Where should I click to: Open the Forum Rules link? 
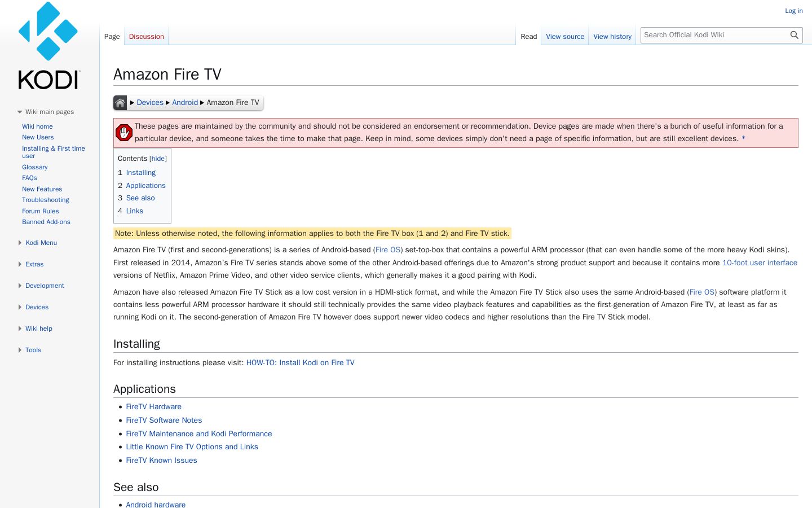pyautogui.click(x=41, y=211)
